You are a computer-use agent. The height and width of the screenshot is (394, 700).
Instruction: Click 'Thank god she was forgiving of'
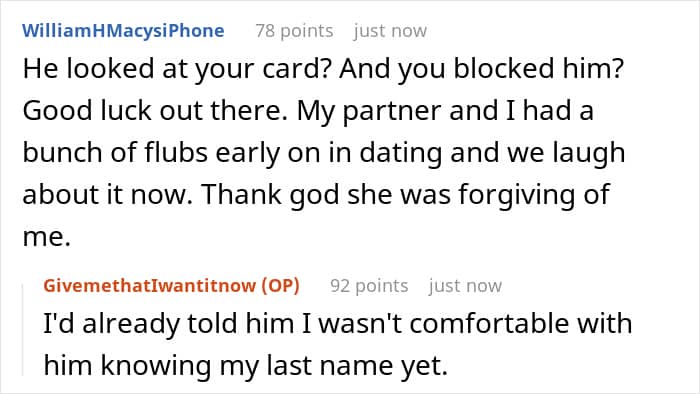pos(405,195)
